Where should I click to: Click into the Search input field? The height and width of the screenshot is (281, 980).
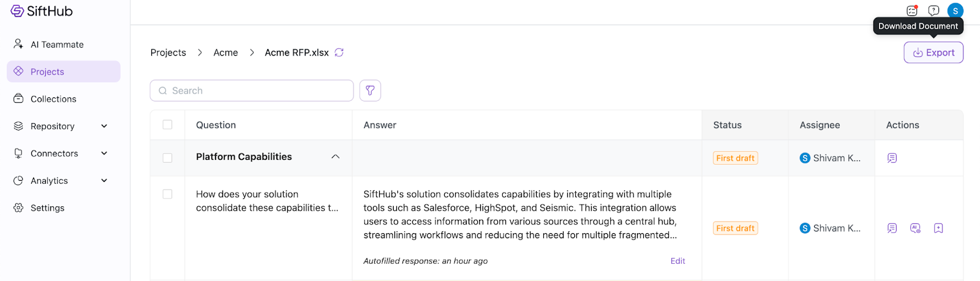[x=257, y=91]
